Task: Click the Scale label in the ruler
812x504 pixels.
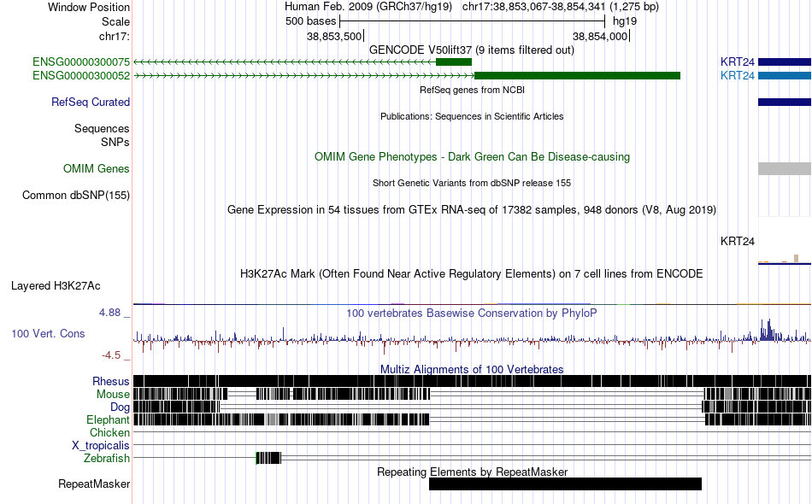Action: coord(115,21)
